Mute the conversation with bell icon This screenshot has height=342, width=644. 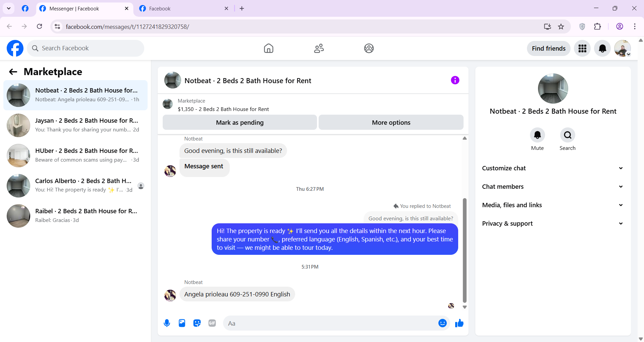(537, 135)
